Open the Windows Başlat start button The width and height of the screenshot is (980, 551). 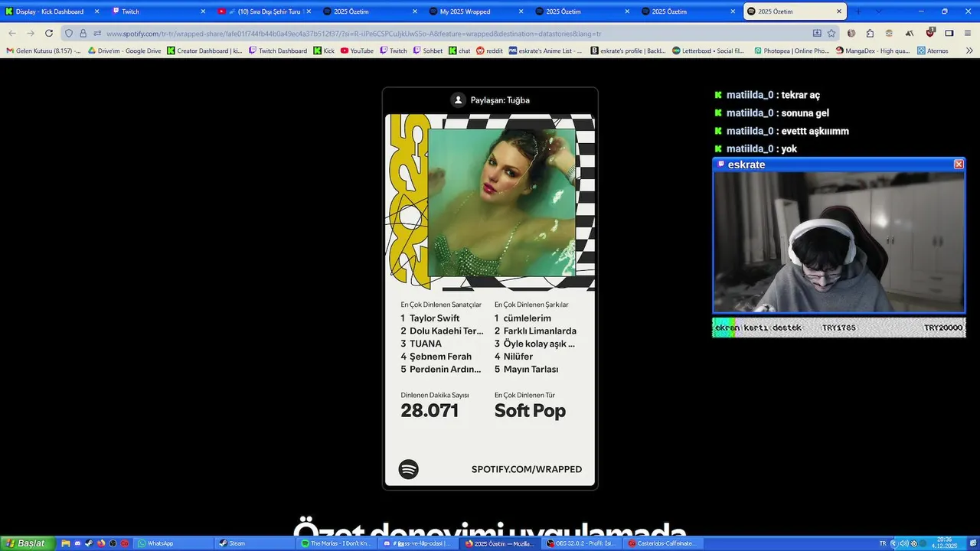click(27, 543)
